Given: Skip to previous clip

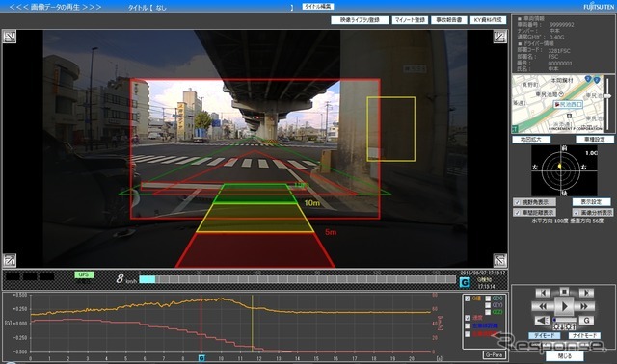Looking at the screenshot, I should click(543, 293).
